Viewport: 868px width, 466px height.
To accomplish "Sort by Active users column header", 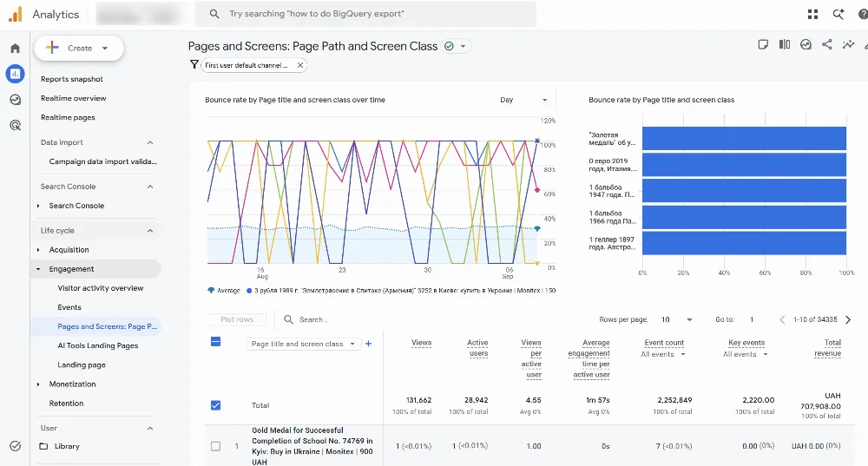I will pyautogui.click(x=477, y=348).
